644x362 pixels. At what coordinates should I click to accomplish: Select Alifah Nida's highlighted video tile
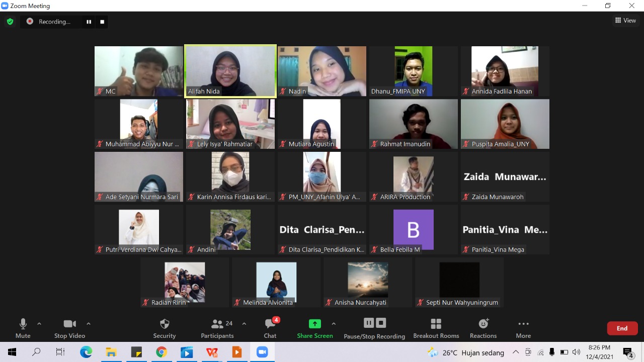click(x=230, y=71)
